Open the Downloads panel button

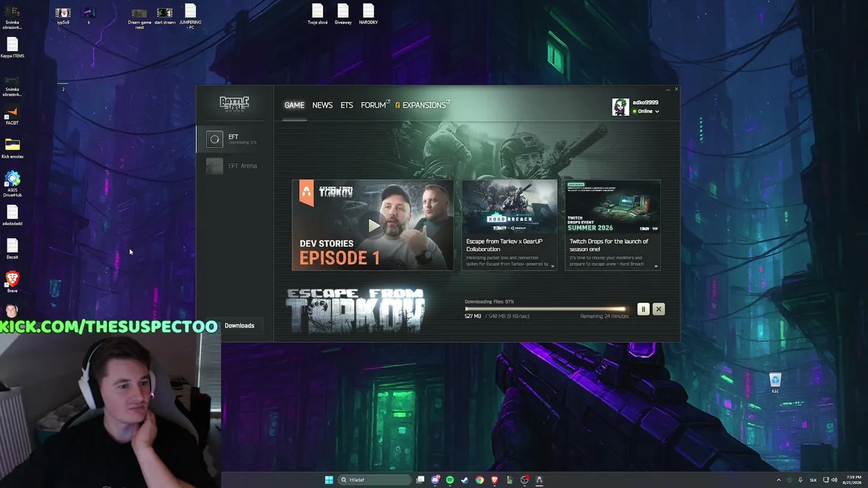coord(239,325)
